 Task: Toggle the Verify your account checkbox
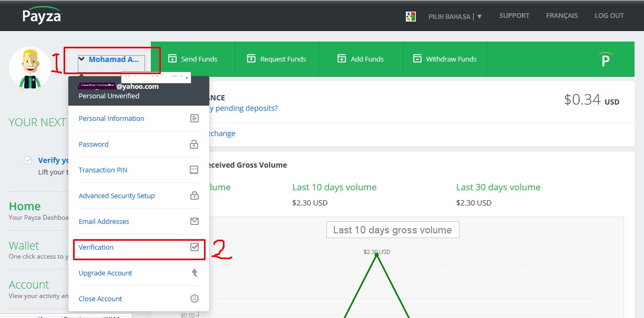point(28,160)
